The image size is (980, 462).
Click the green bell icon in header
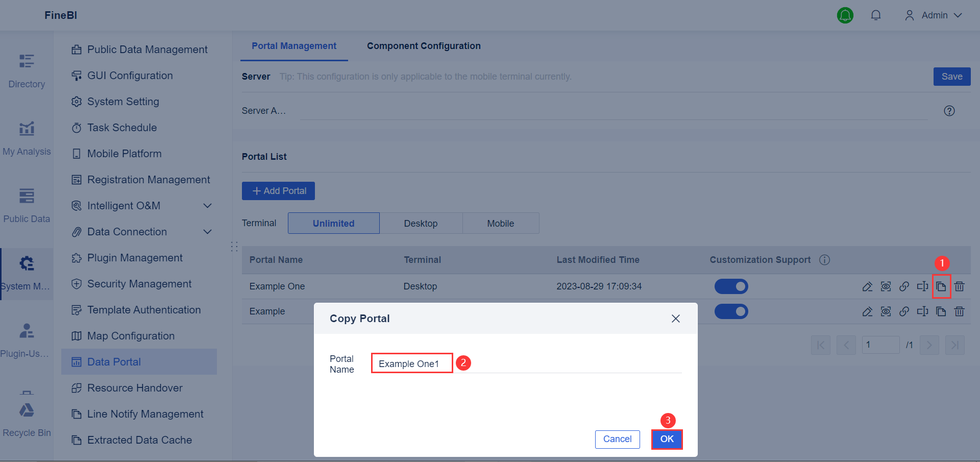click(845, 15)
